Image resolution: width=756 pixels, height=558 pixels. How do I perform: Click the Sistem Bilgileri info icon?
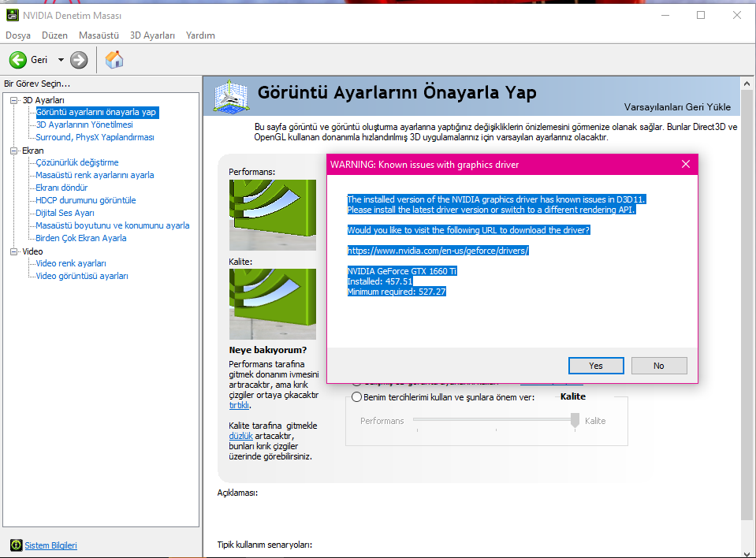pos(16,545)
